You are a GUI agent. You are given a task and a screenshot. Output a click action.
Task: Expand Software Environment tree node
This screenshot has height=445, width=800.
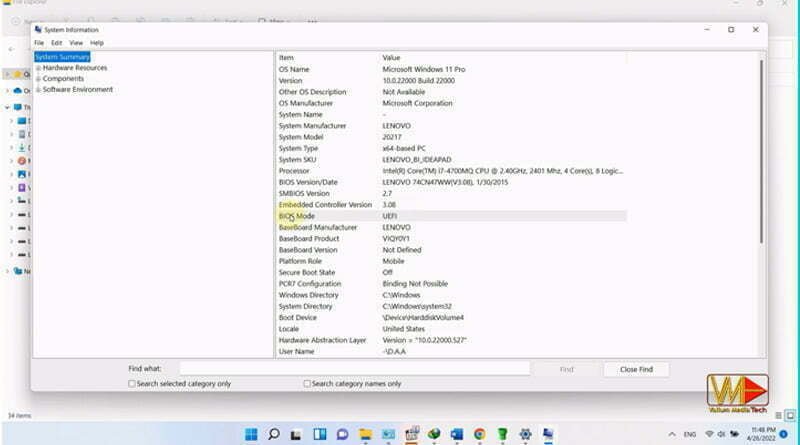point(38,90)
